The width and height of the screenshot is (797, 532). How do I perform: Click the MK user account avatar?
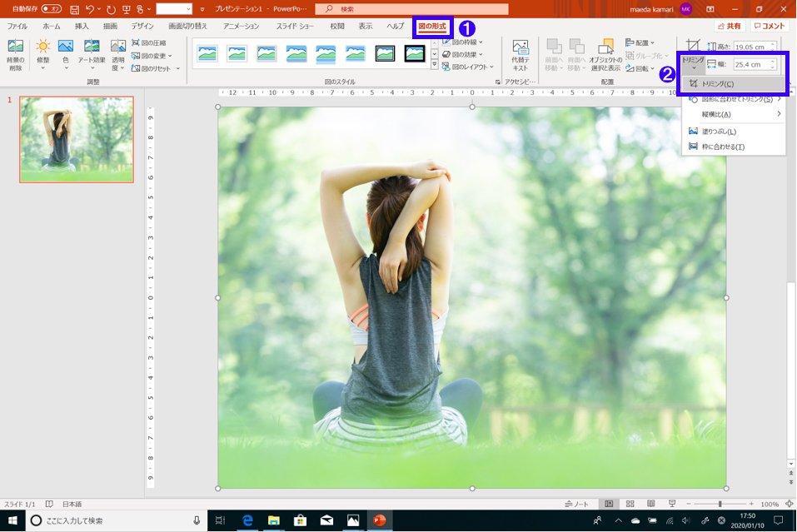point(686,9)
